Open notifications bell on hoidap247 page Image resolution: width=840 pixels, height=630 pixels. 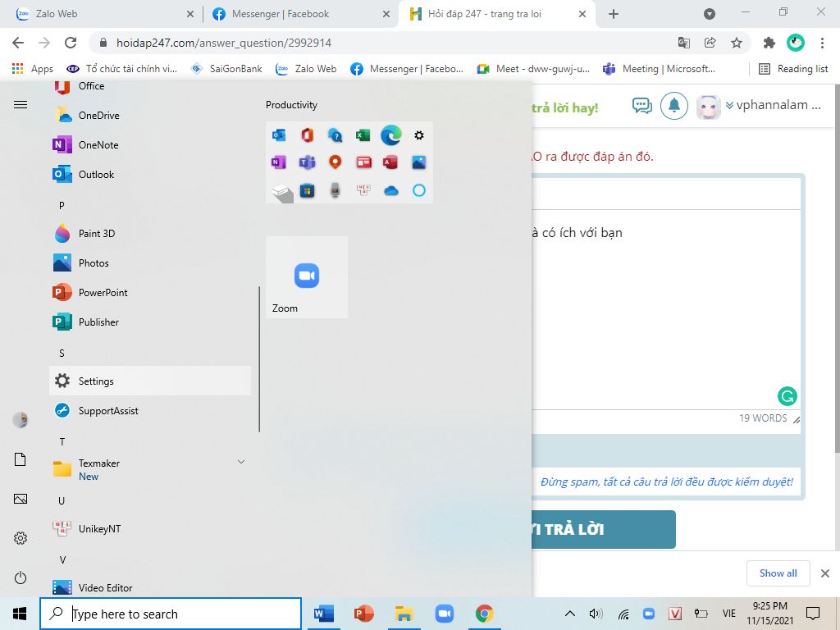tap(674, 106)
